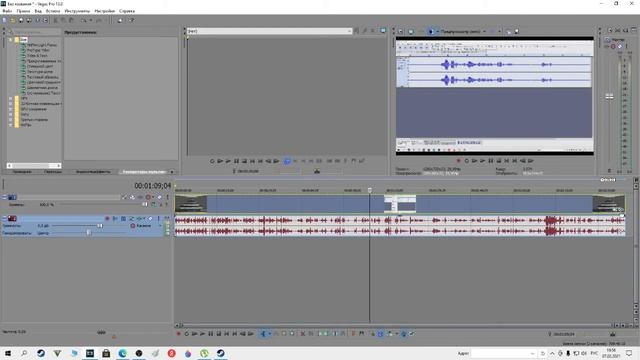Open the preview quality dropdown in preview window

coord(484,31)
